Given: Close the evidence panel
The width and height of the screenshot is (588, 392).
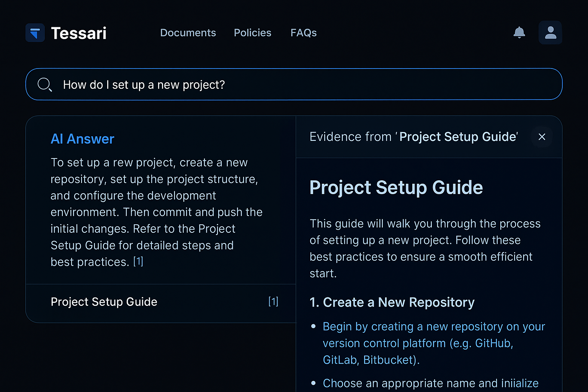Looking at the screenshot, I should pos(542,137).
